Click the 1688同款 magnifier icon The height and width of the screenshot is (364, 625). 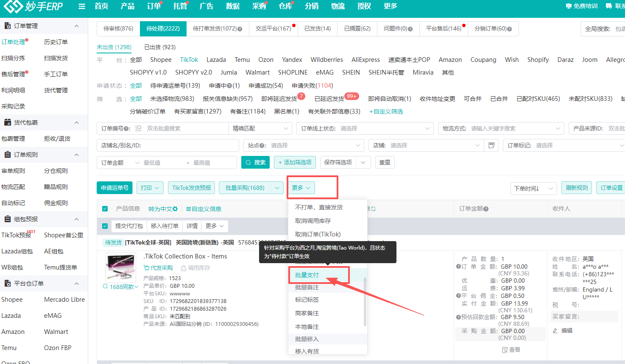click(x=106, y=286)
